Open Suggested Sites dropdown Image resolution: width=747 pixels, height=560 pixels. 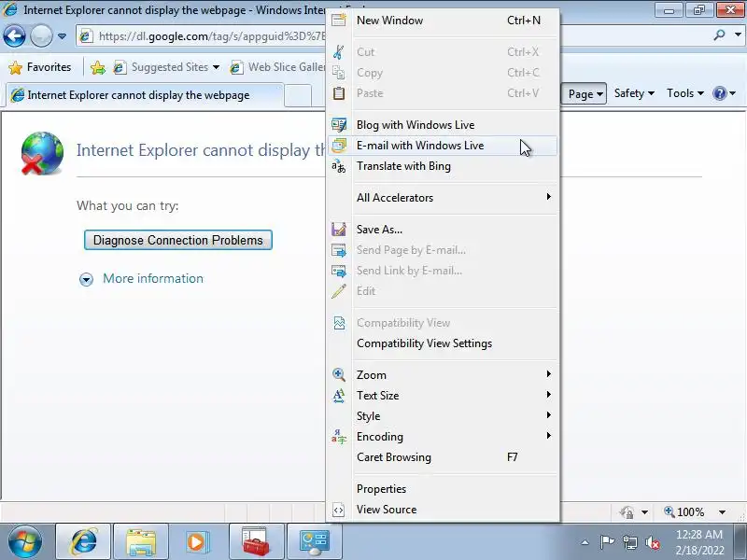[216, 67]
